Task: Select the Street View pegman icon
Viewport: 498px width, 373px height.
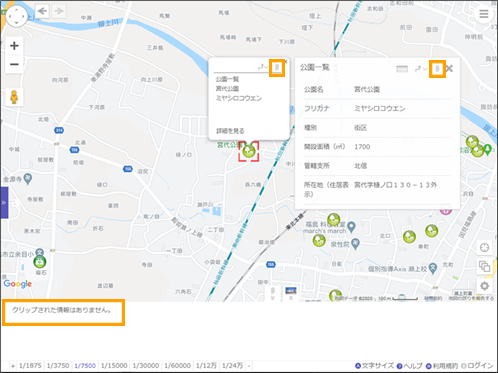Action: coord(14,97)
